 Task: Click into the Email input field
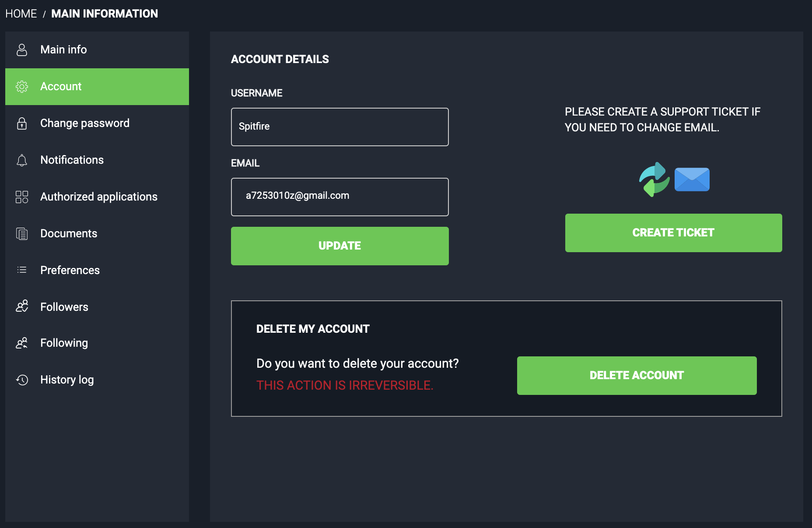[x=339, y=197]
